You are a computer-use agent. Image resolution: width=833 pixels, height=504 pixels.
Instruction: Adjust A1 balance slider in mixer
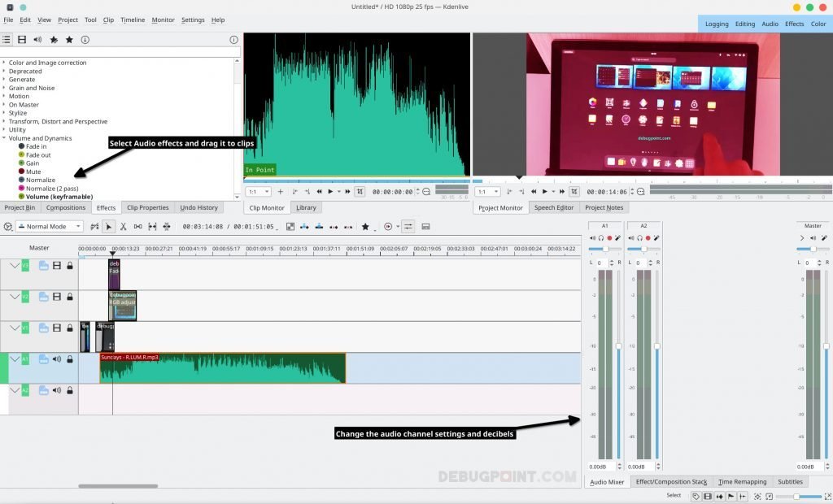click(604, 249)
